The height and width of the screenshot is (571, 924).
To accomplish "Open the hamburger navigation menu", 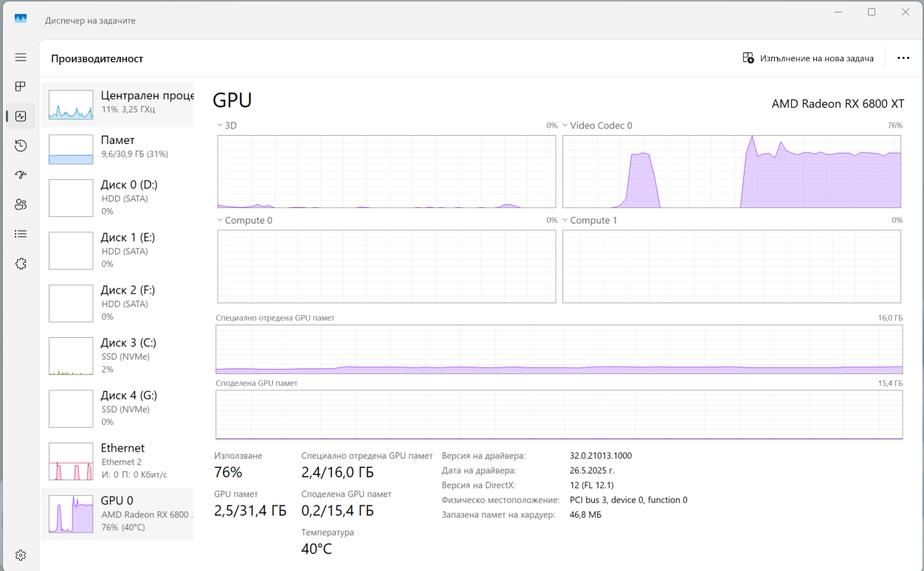I will [21, 57].
